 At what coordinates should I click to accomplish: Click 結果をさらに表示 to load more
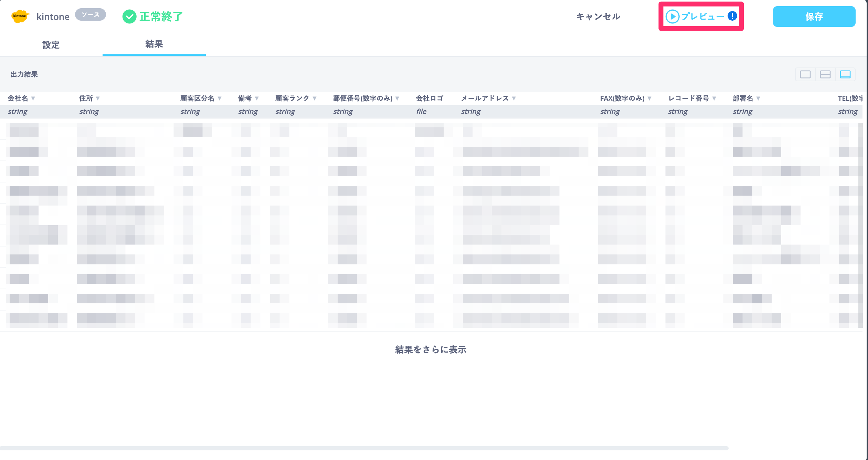pos(431,350)
